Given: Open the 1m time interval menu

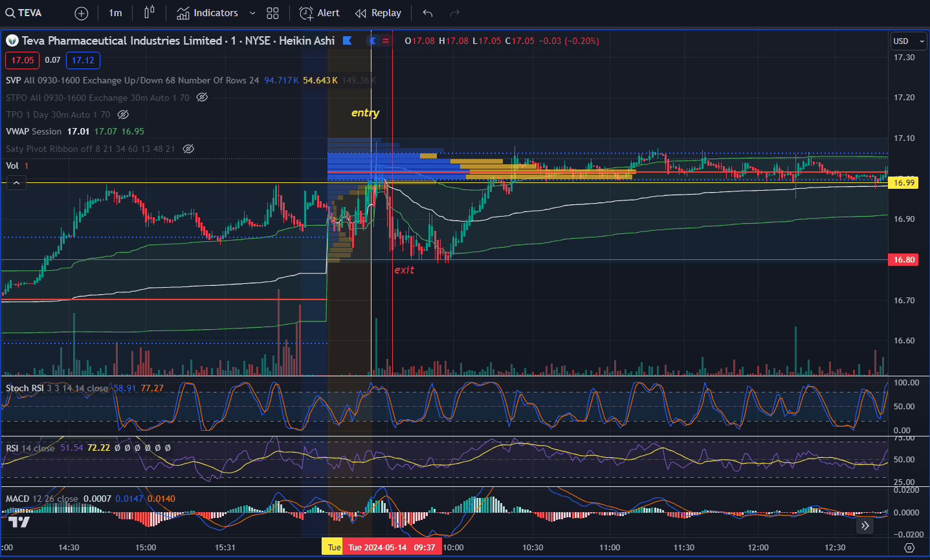Looking at the screenshot, I should click(x=115, y=13).
